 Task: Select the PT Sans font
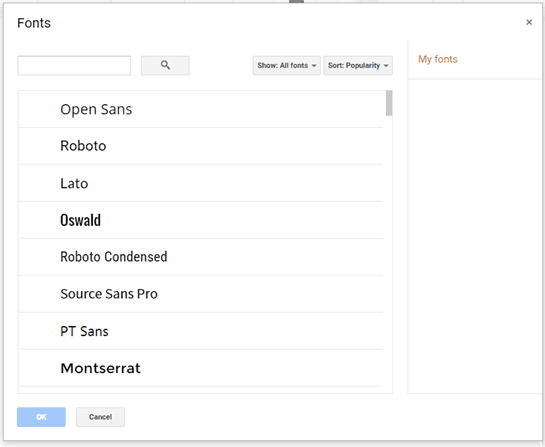[x=201, y=331]
